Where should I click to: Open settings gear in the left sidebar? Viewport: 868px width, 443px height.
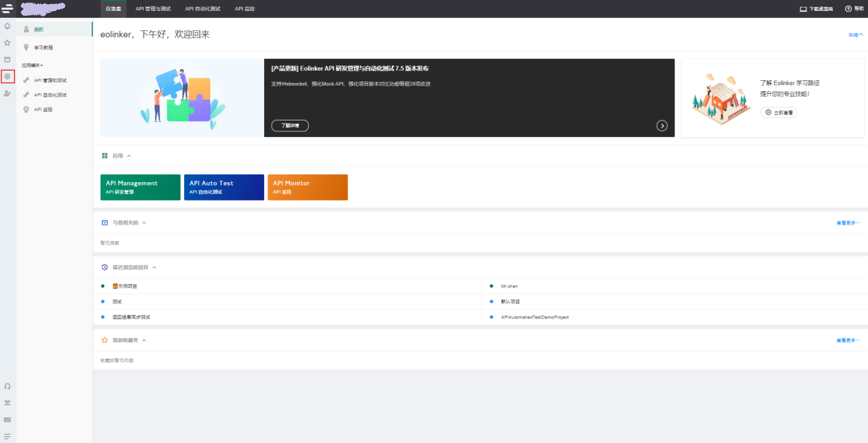click(x=8, y=76)
